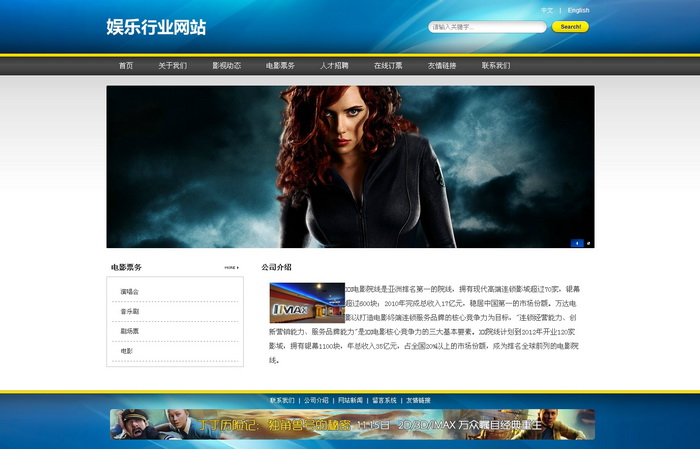Image resolution: width=700 pixels, height=449 pixels.
Task: Focus the keyword search input field
Action: coord(487,27)
